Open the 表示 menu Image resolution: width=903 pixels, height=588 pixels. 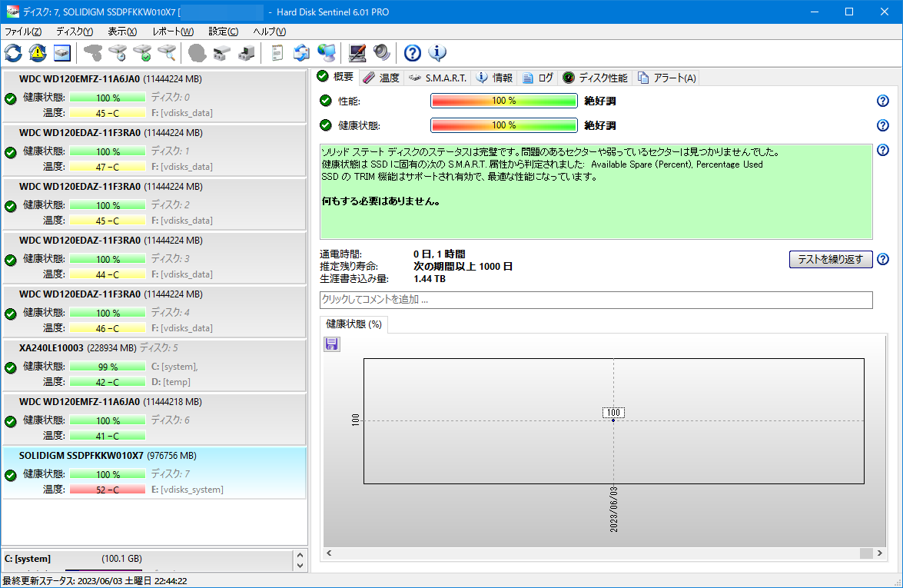(x=122, y=31)
